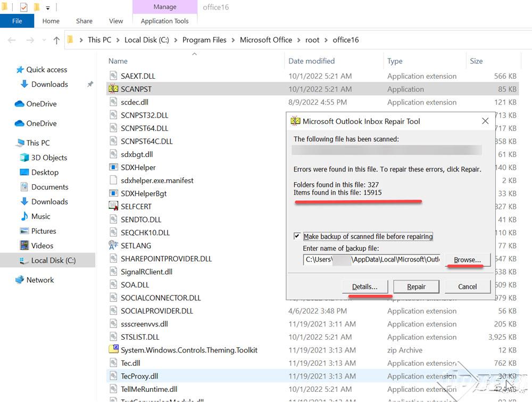The width and height of the screenshot is (532, 402).
Task: Click the Music note icon in sidebar
Action: (x=24, y=216)
